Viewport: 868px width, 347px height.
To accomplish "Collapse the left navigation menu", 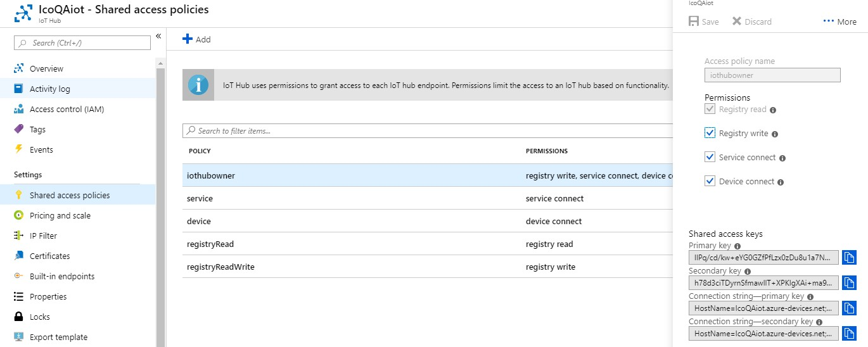I will coord(158,36).
